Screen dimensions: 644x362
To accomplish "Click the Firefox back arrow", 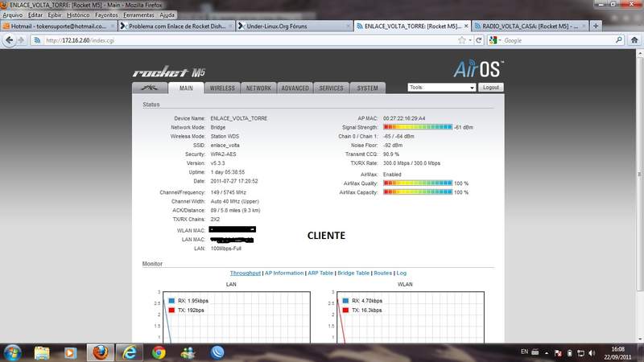I will 10,40.
